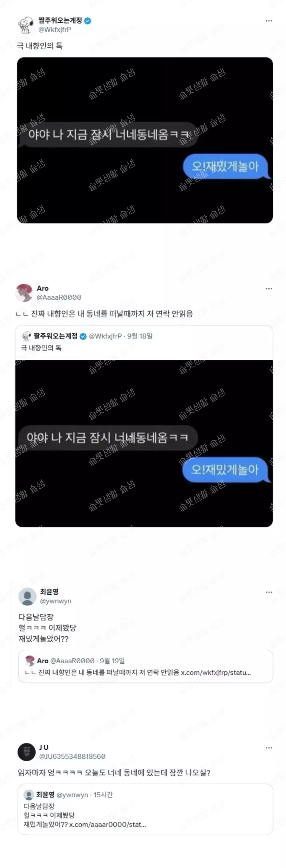286x868 pixels.
Task: Open more options on 짤주워오는계정 tweet
Action: pyautogui.click(x=269, y=21)
